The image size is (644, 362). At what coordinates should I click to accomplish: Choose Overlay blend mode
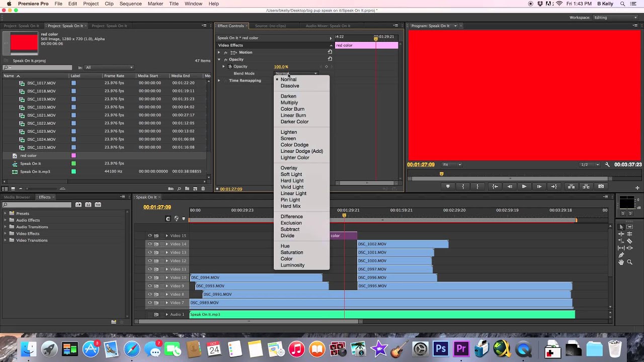[x=289, y=168]
